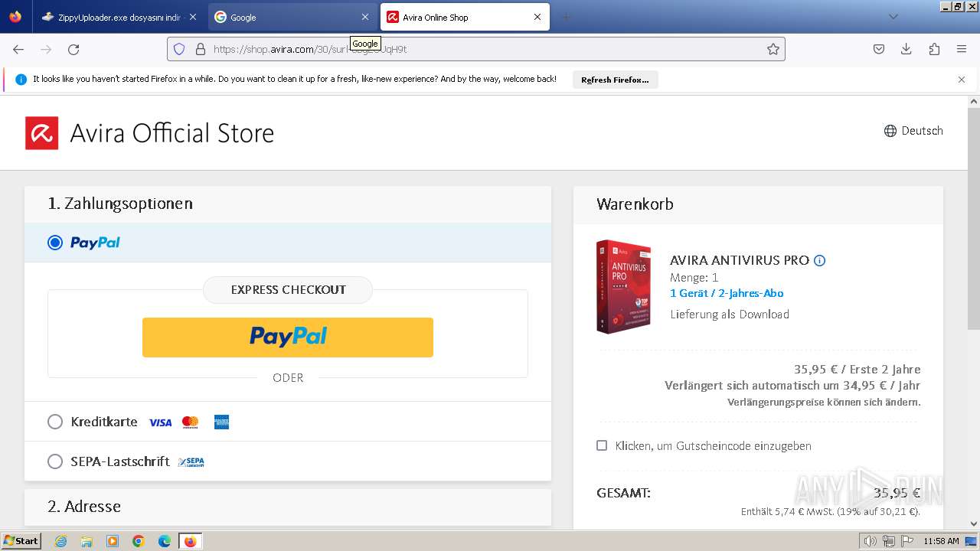Pay with the yellow PayPal button
The image size is (980, 551).
pyautogui.click(x=288, y=337)
